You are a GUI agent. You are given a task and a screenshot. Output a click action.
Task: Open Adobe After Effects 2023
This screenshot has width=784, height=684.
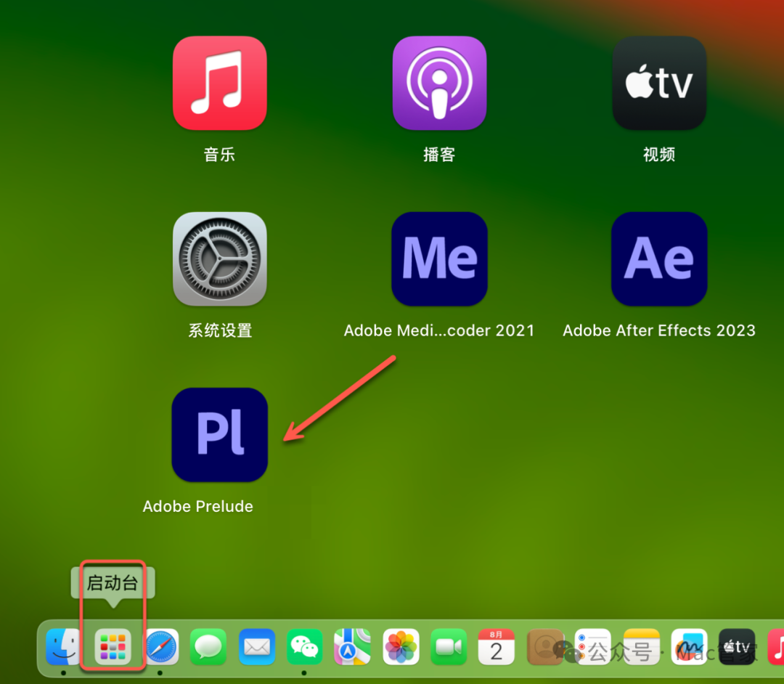tap(659, 258)
